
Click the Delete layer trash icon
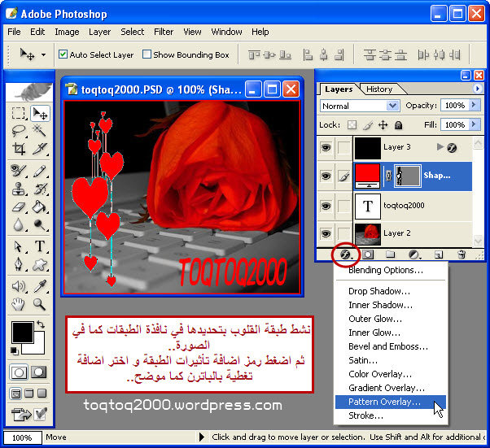(462, 254)
